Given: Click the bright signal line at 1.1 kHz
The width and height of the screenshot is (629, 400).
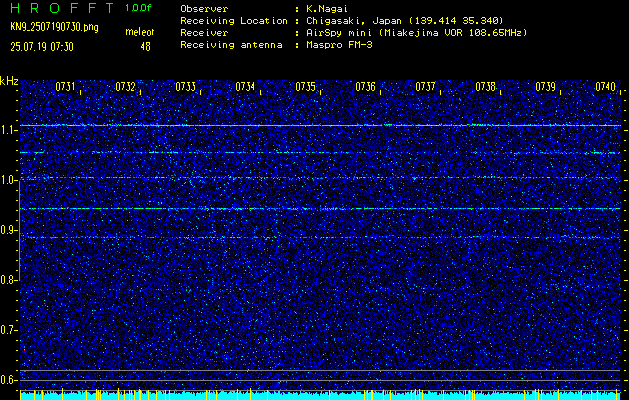Looking at the screenshot, I should click(320, 126).
